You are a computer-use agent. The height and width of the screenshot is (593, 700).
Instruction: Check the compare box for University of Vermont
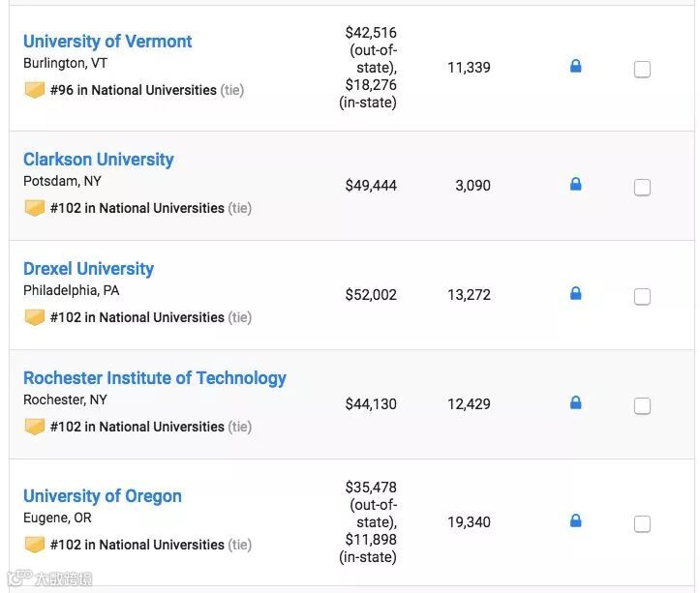642,69
